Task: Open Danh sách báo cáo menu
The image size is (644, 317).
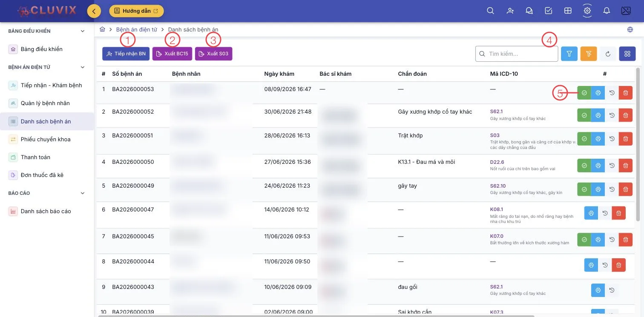Action: (x=47, y=211)
